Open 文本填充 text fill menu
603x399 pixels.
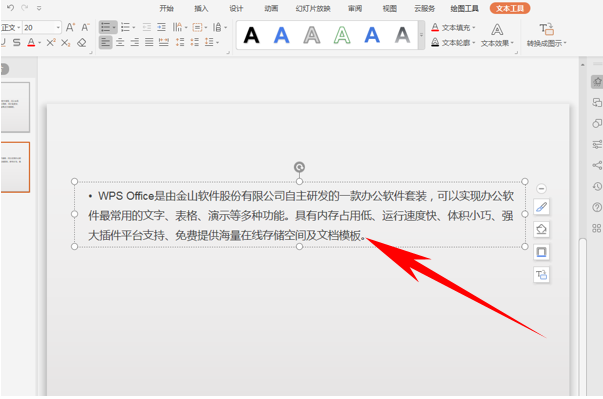coord(453,28)
